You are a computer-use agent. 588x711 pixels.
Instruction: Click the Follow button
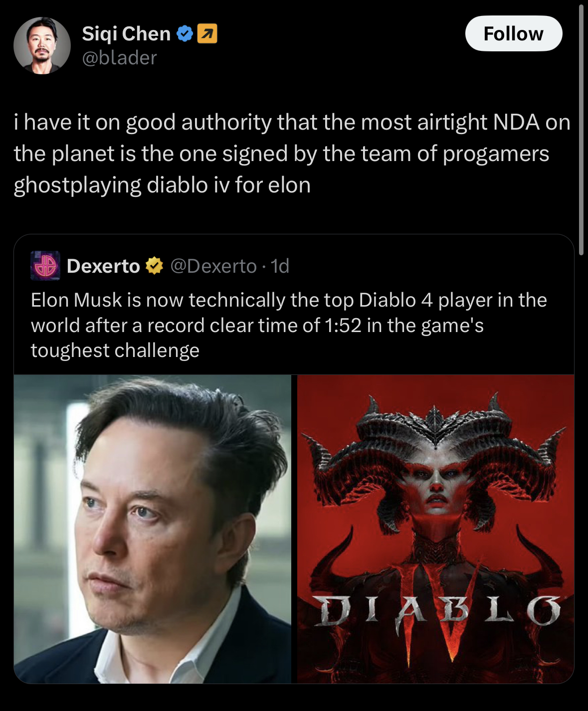[x=514, y=33]
